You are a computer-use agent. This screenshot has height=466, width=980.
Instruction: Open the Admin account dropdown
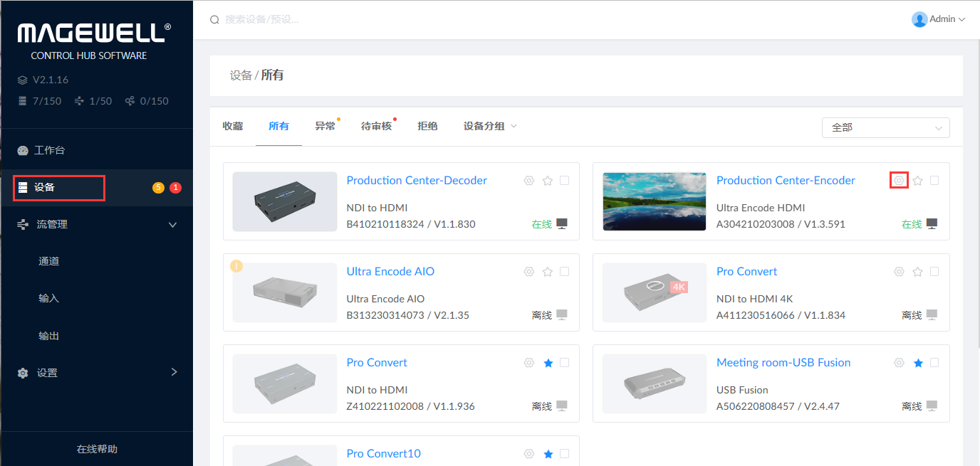click(939, 20)
